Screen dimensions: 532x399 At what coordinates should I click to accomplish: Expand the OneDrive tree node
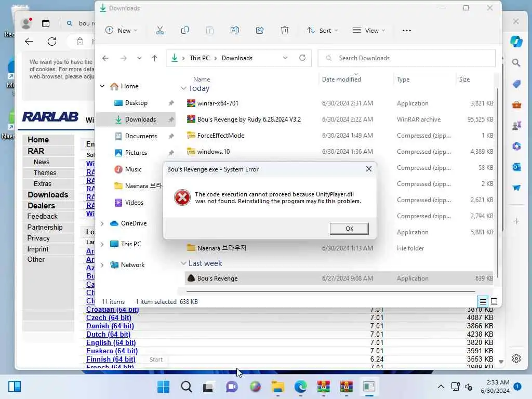point(102,223)
